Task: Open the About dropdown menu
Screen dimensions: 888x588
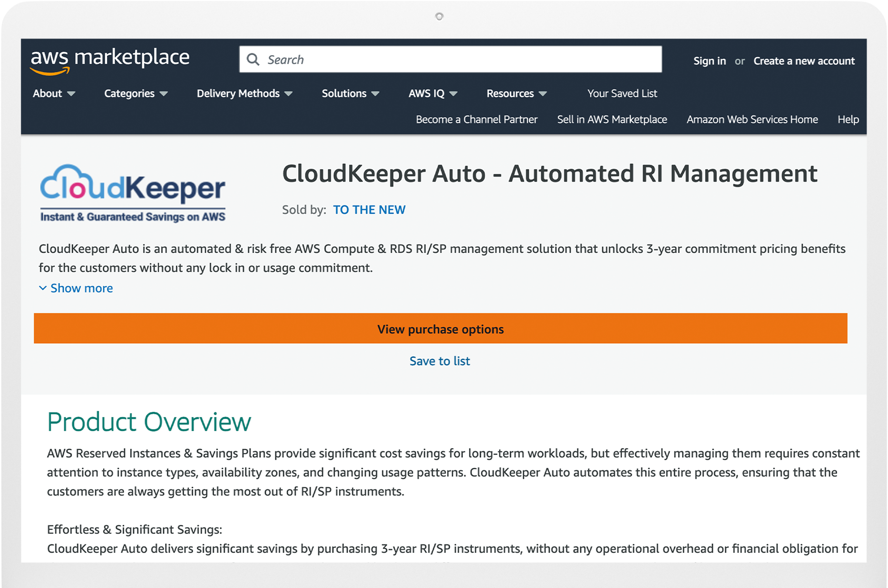Action: 54,93
